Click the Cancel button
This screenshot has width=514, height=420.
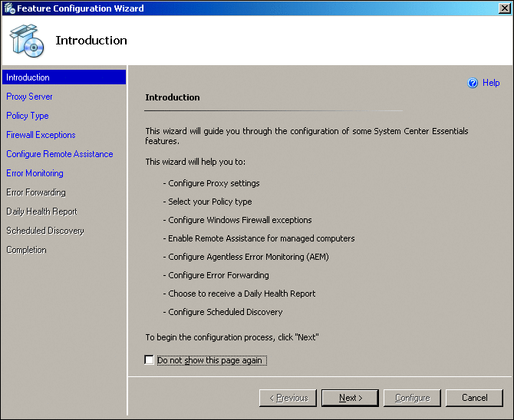pos(475,398)
